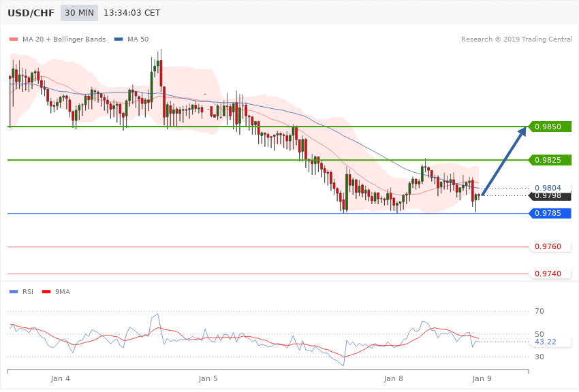Open the Trading Central research credit

(516, 39)
